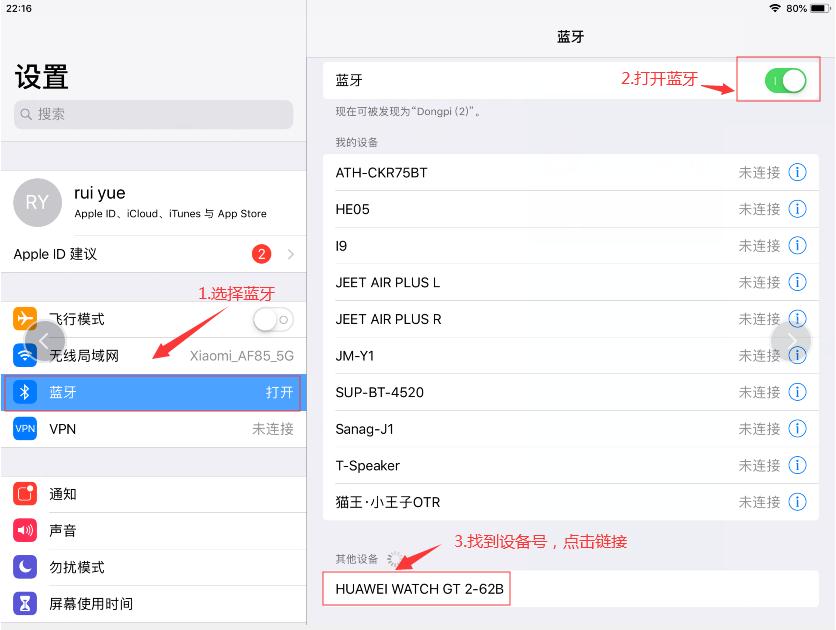This screenshot has height=630, width=836.
Task: Click the Wi-Fi status icon in status bar
Action: 775,8
